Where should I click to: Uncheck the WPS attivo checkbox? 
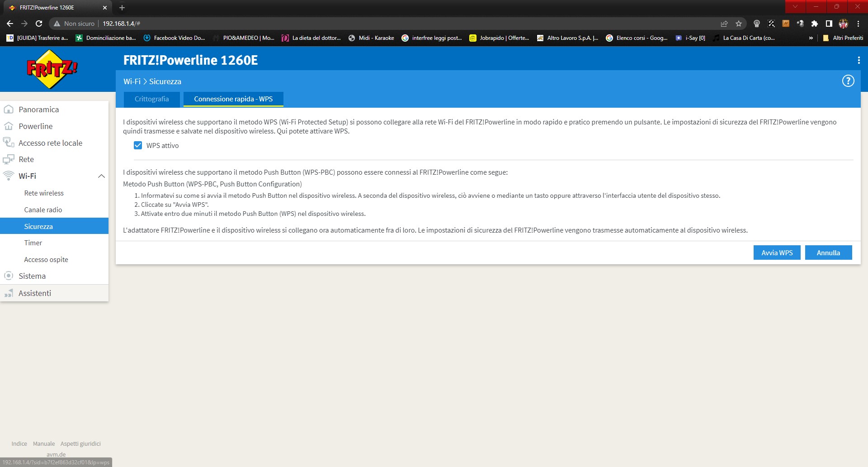138,145
